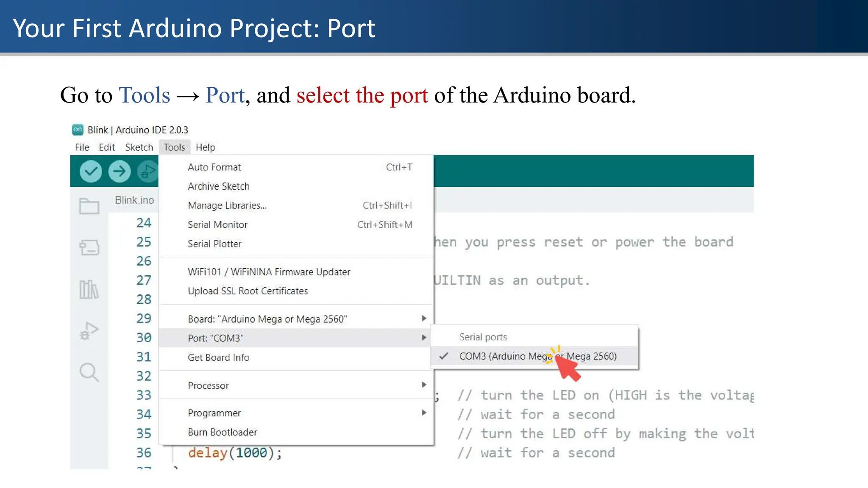Screen dimensions: 868x488
Task: Click line number 30 in gutter
Action: coord(144,338)
